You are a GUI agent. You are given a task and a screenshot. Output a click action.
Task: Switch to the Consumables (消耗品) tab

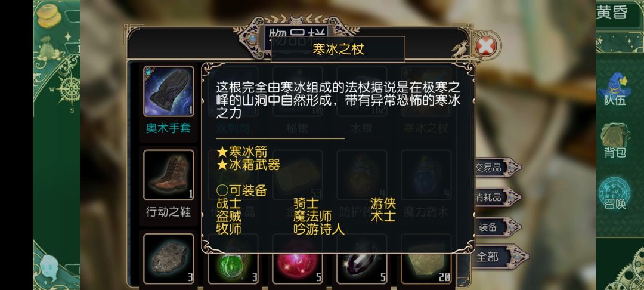click(x=496, y=198)
